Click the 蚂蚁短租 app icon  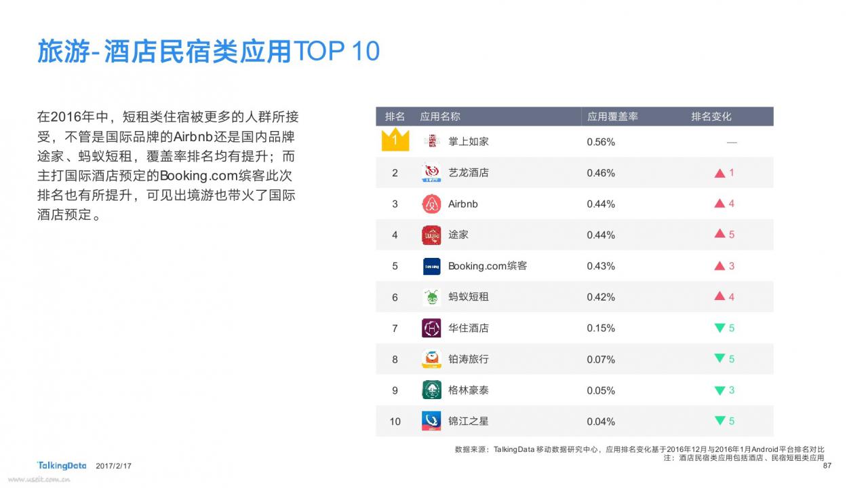tap(431, 297)
